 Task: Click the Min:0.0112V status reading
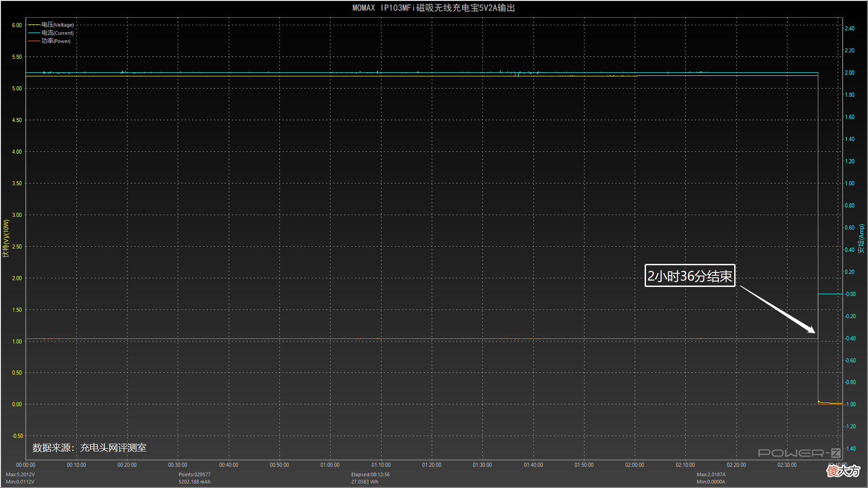coord(20,482)
